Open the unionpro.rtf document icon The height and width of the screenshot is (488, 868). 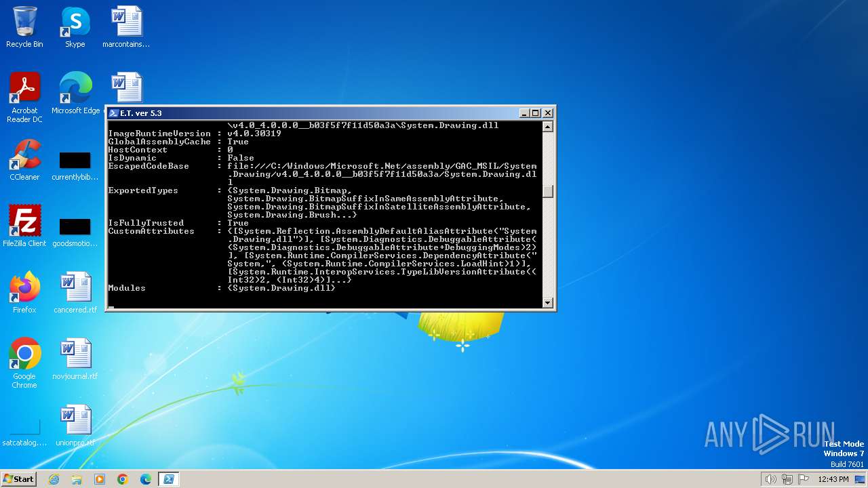pos(75,426)
